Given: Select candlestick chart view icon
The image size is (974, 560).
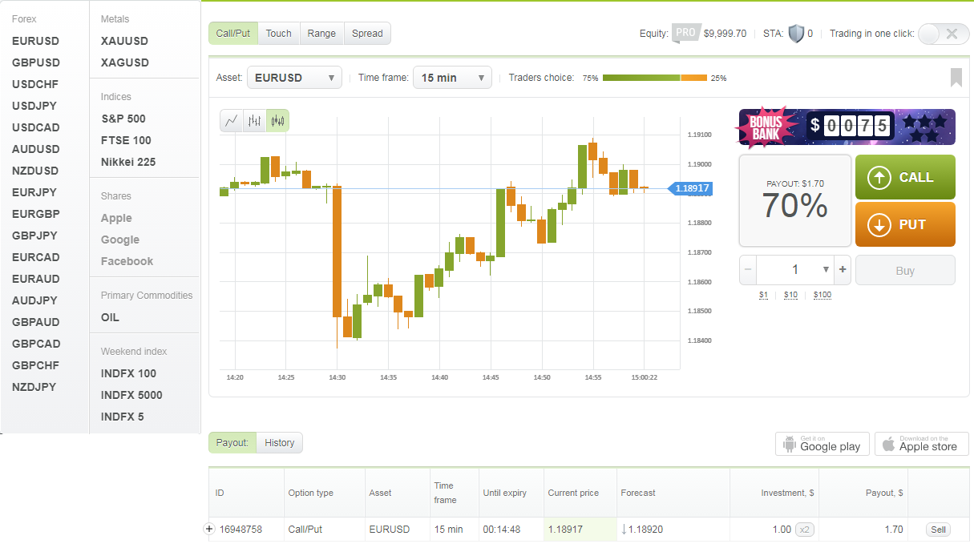Looking at the screenshot, I should click(277, 121).
